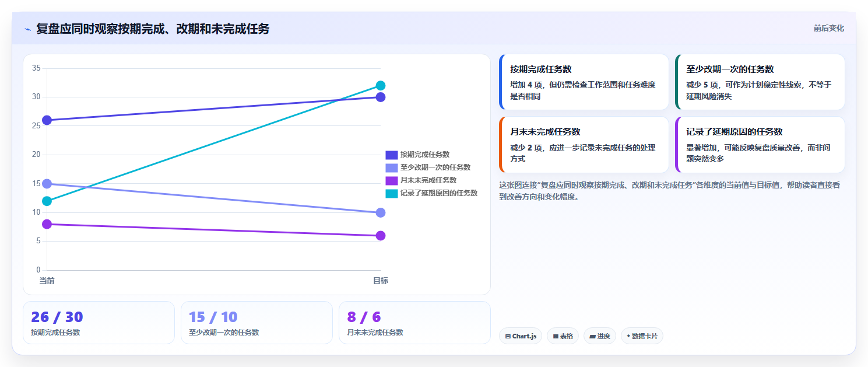The width and height of the screenshot is (868, 367).
Task: Click the 数据卡片 tag
Action: point(642,336)
